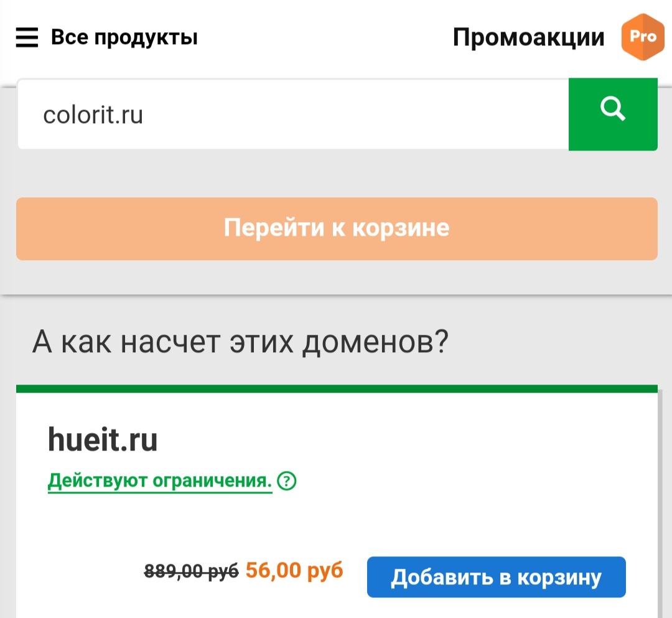
Task: Click the orange 56,00 руб price
Action: (x=294, y=570)
